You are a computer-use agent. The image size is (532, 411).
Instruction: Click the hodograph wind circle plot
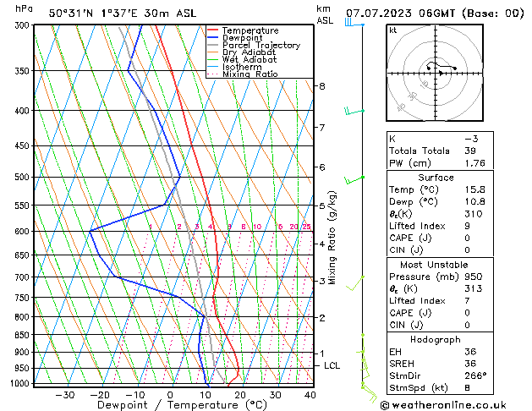point(435,73)
